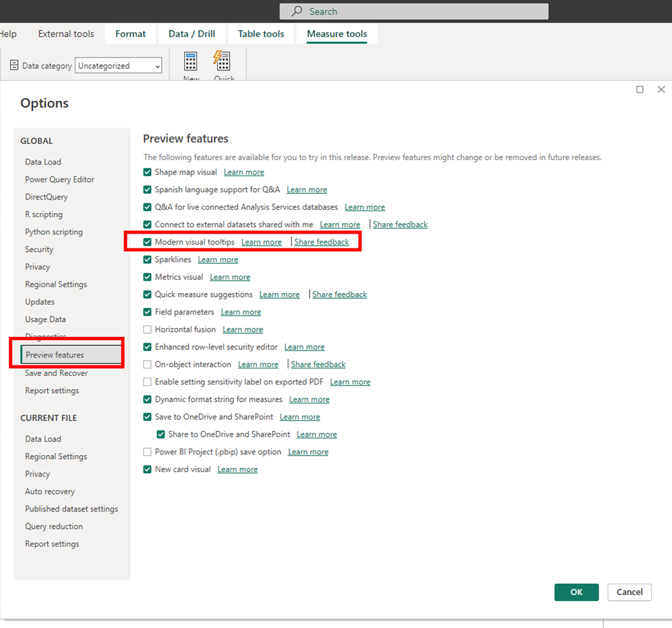Open Power Query Editor options

click(x=59, y=179)
